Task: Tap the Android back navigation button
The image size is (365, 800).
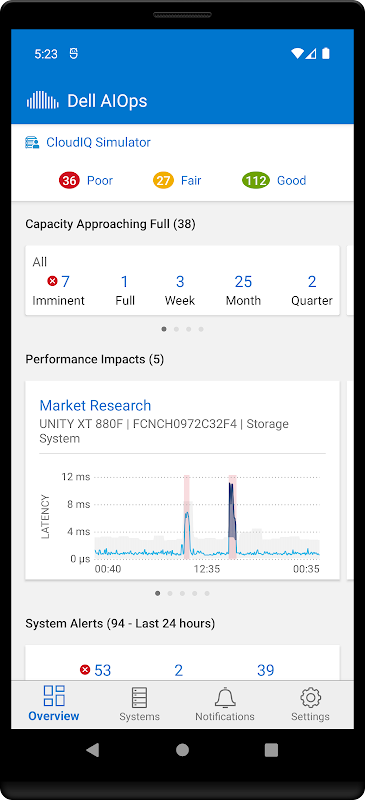Action: point(92,749)
